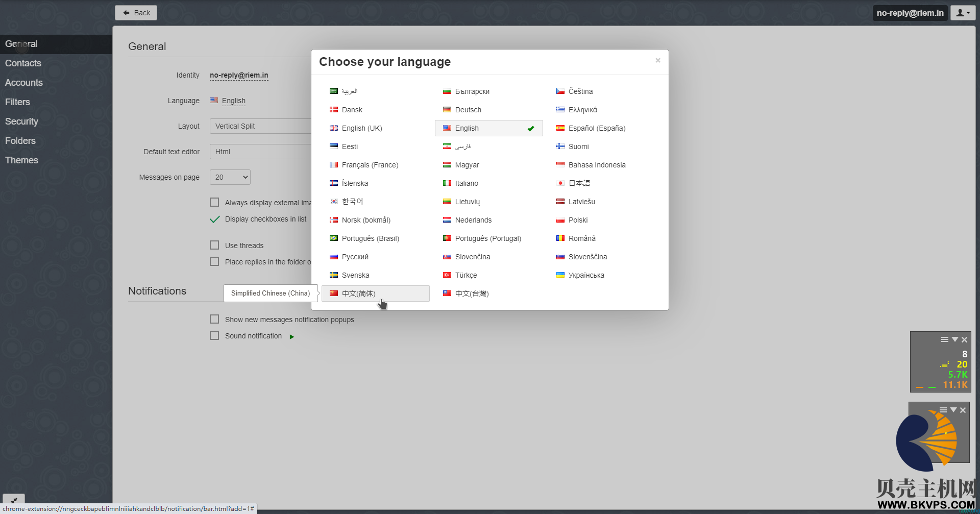Open the Layout Vertical Split dropdown
The width and height of the screenshot is (980, 514).
click(x=260, y=126)
